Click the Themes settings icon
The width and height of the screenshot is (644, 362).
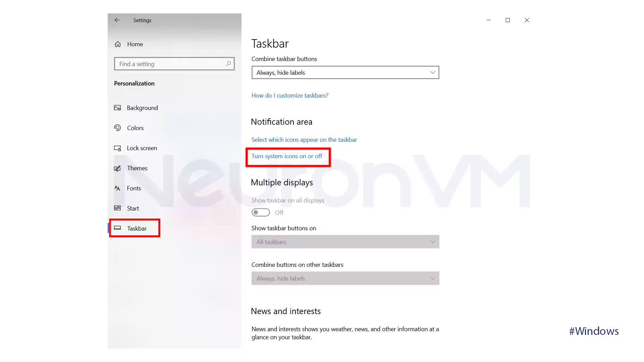coord(117,168)
